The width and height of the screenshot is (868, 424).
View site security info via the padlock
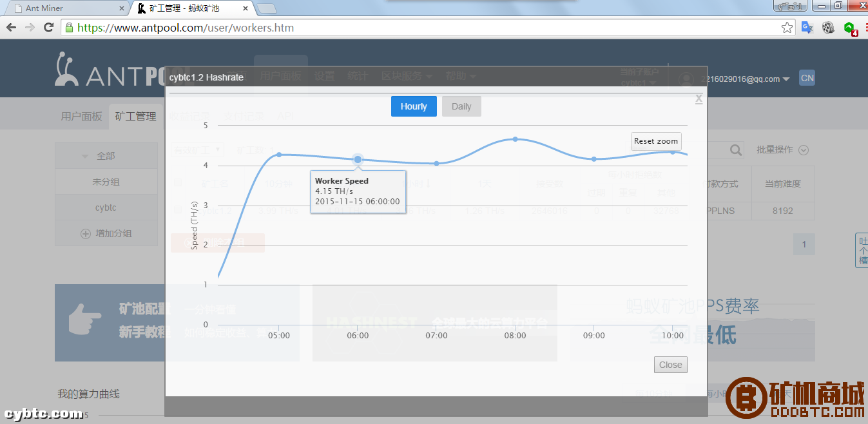[69, 28]
